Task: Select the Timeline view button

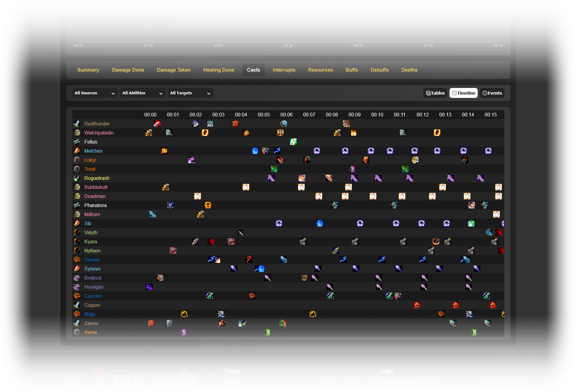Action: pyautogui.click(x=463, y=93)
